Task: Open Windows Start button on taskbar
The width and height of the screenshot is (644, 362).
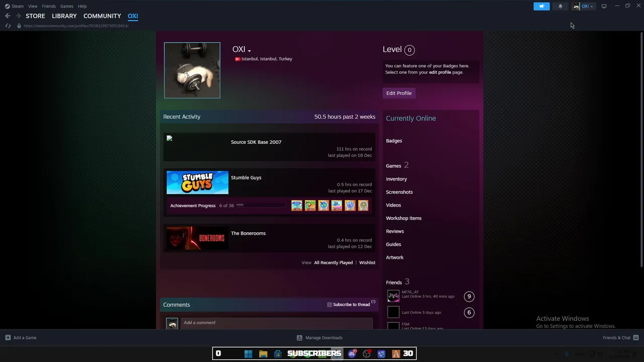Action: coord(248,354)
